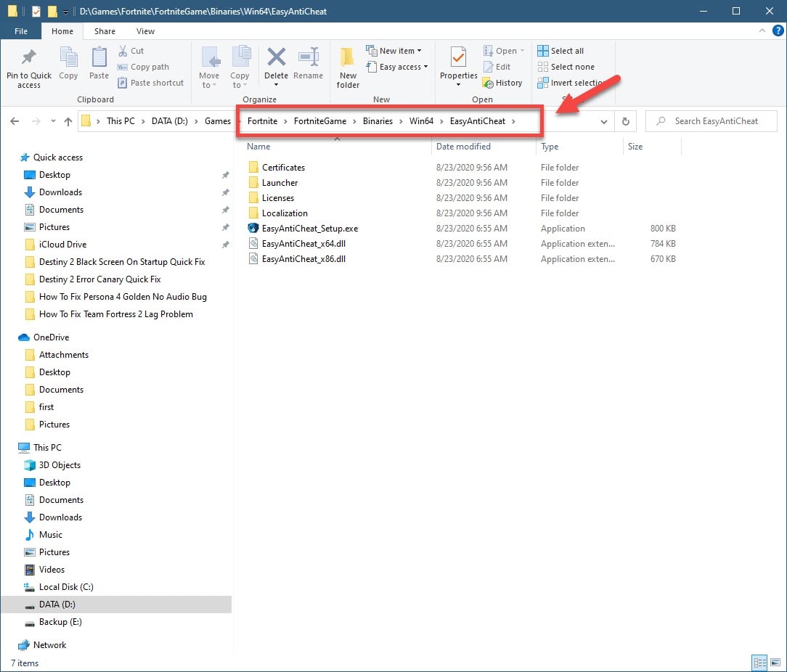This screenshot has height=672, width=787.
Task: Open file History
Action: (502, 83)
